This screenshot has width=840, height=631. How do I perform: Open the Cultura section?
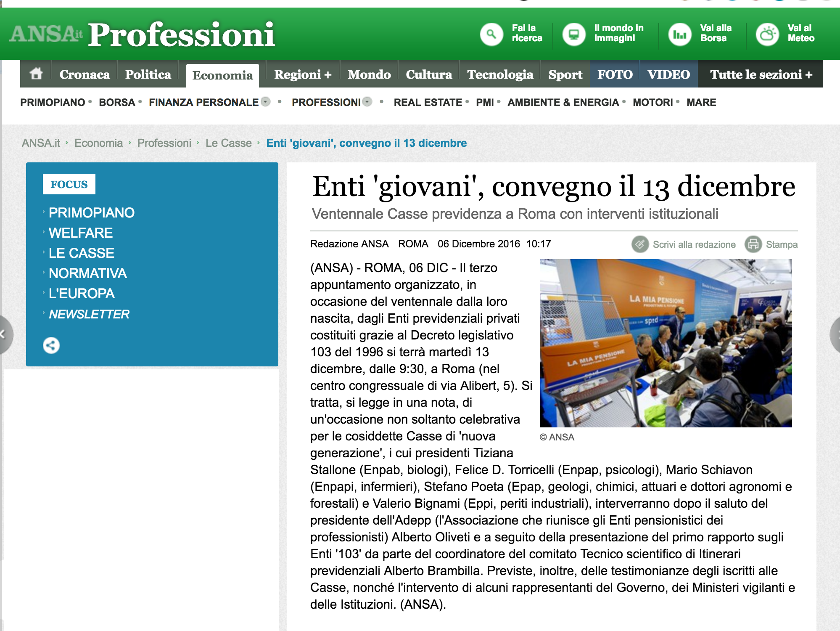click(429, 74)
